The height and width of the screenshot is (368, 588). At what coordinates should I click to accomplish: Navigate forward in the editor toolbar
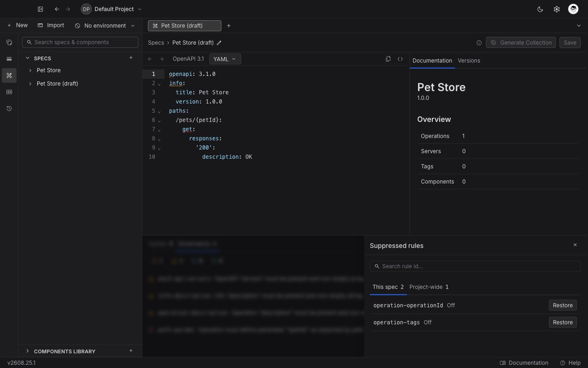(162, 59)
